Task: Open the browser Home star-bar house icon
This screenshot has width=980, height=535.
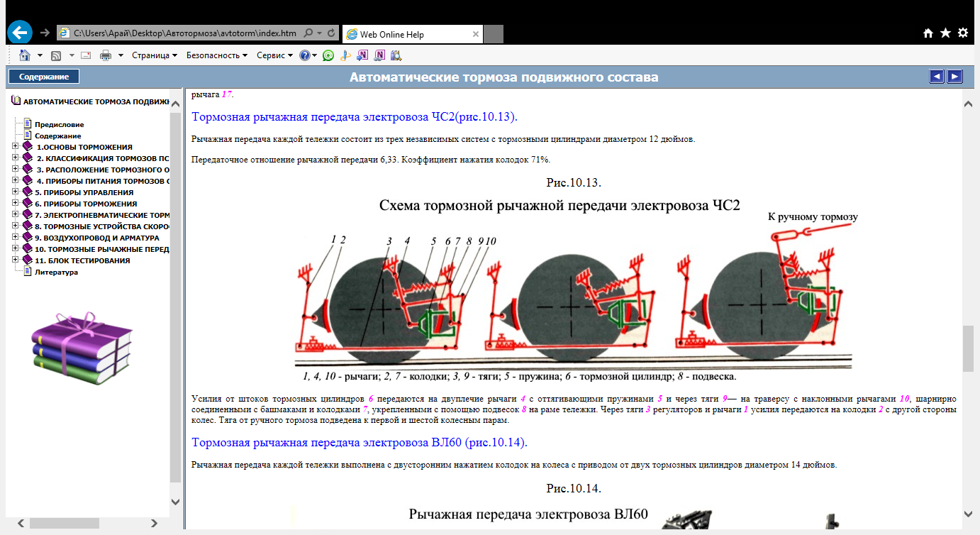Action: [x=928, y=33]
